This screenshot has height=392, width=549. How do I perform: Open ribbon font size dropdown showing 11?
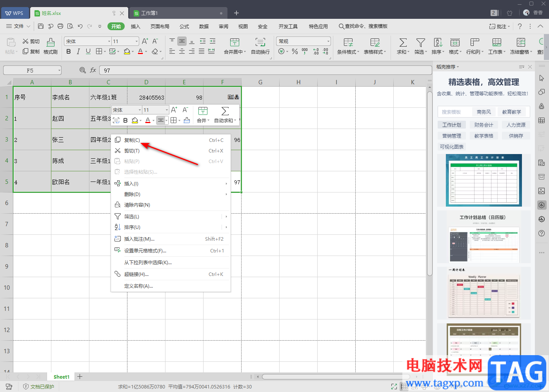coord(136,41)
